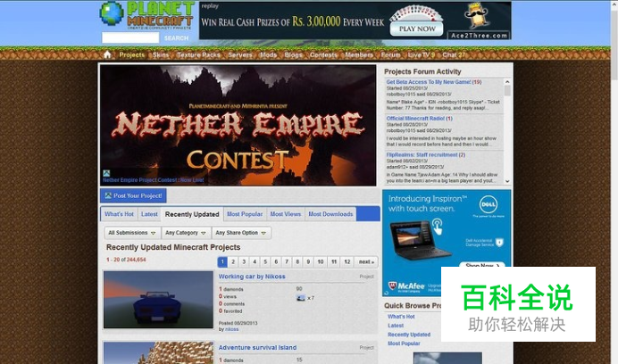Expand the All Submissions dropdown
Image resolution: width=618 pixels, height=364 pixels.
tap(132, 233)
